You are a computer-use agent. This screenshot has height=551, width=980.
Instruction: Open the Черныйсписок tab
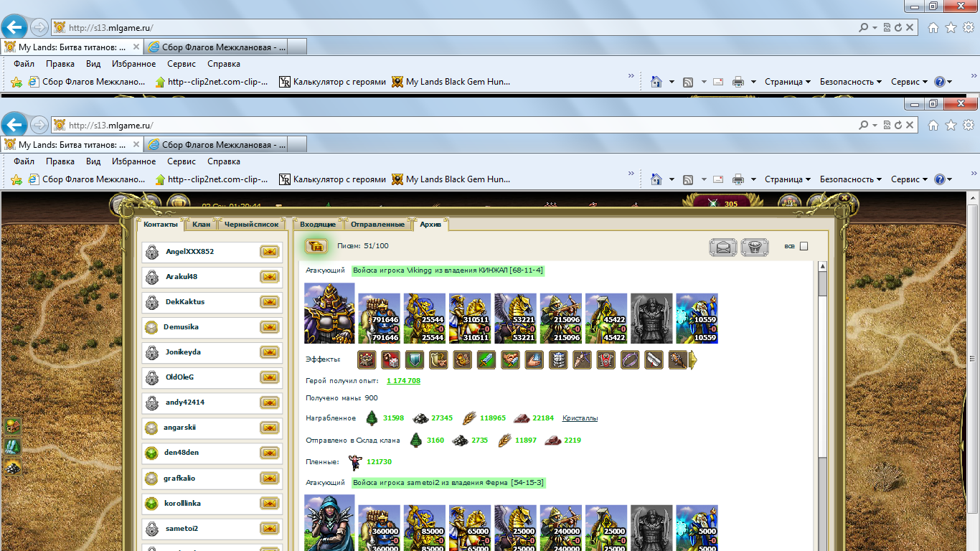click(251, 225)
